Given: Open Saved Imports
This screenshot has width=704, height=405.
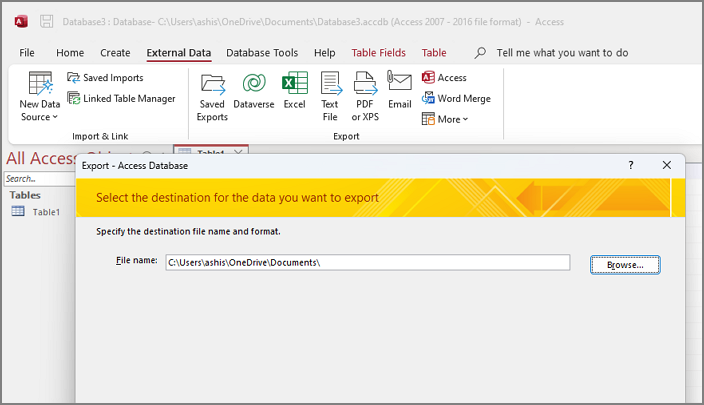Looking at the screenshot, I should tap(105, 77).
